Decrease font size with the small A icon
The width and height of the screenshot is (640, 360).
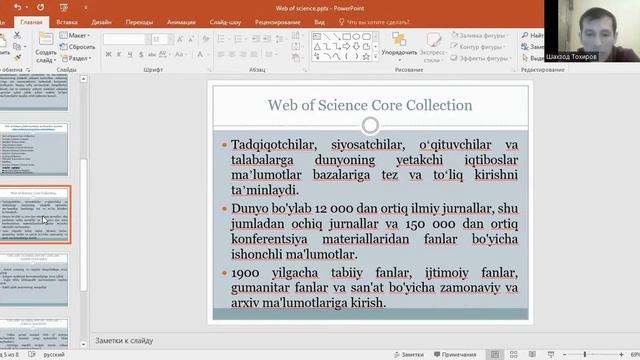click(191, 39)
